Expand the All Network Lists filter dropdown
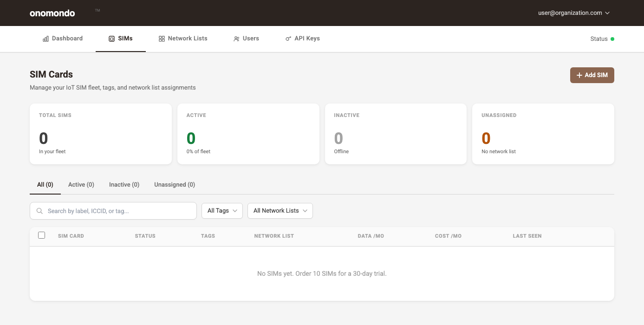Viewport: 644px width, 325px height. (x=280, y=211)
